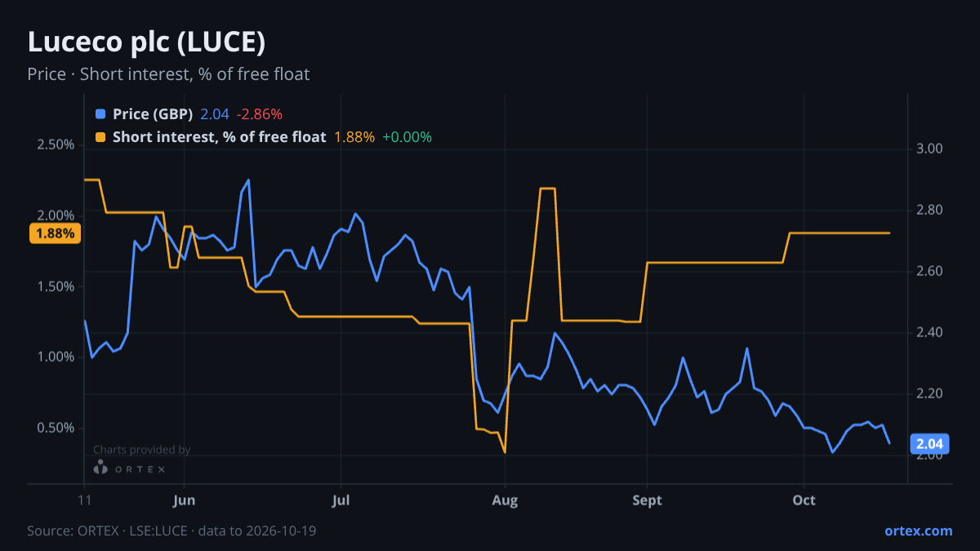Click the 1.00% left axis label
The image size is (980, 551).
[56, 357]
